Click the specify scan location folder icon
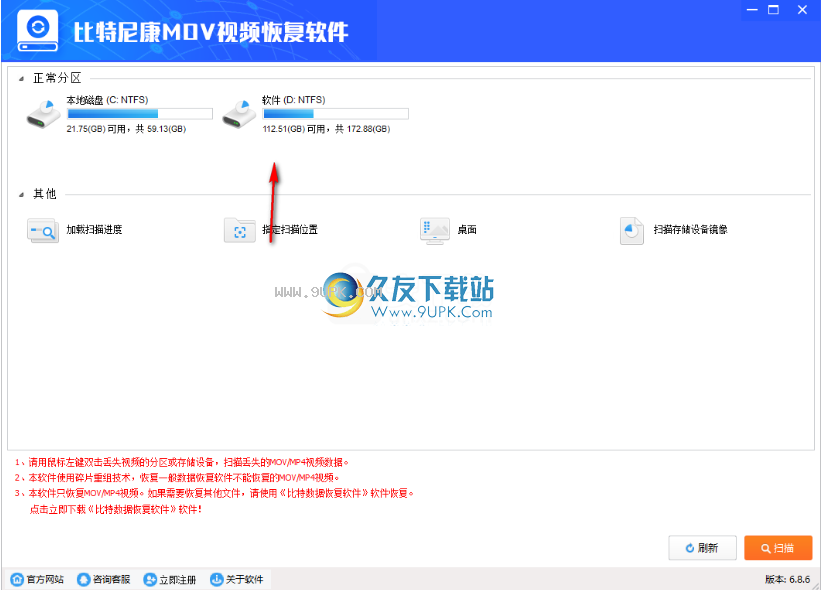This screenshot has width=822, height=590. (x=240, y=230)
